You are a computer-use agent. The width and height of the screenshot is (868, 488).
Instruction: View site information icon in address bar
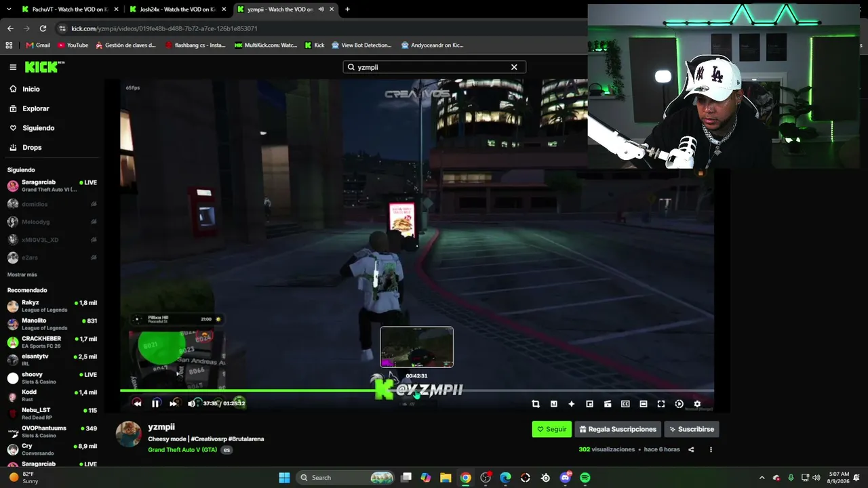62,28
